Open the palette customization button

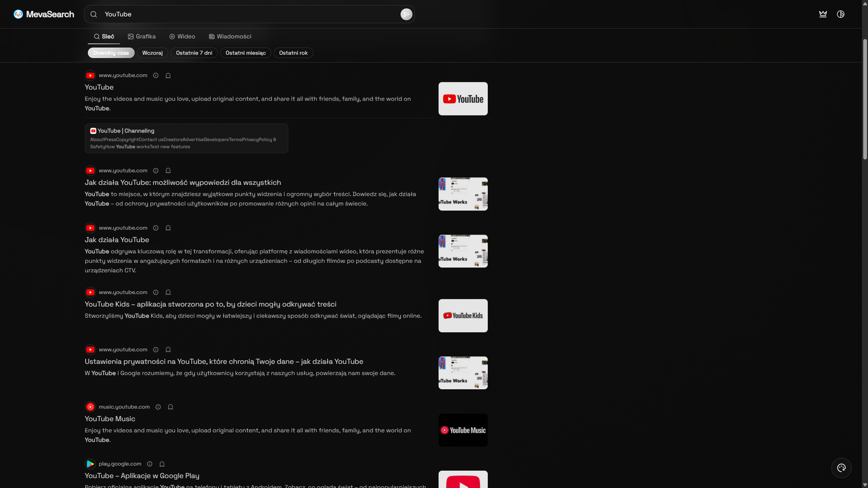point(841,468)
